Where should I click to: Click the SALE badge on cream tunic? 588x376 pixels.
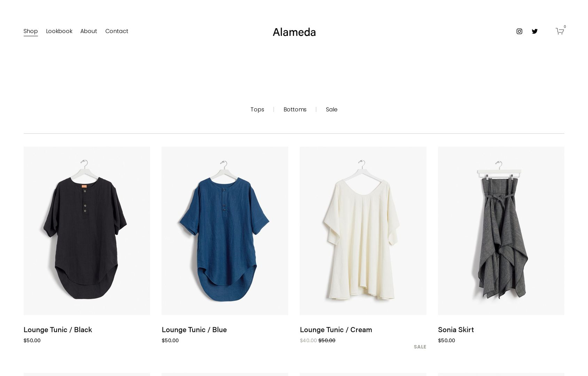[x=420, y=347]
